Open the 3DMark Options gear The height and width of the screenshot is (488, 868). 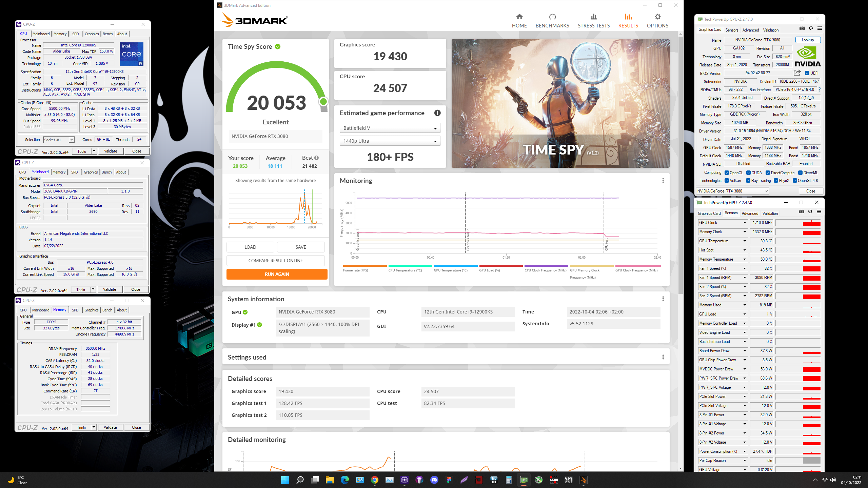coord(657,17)
